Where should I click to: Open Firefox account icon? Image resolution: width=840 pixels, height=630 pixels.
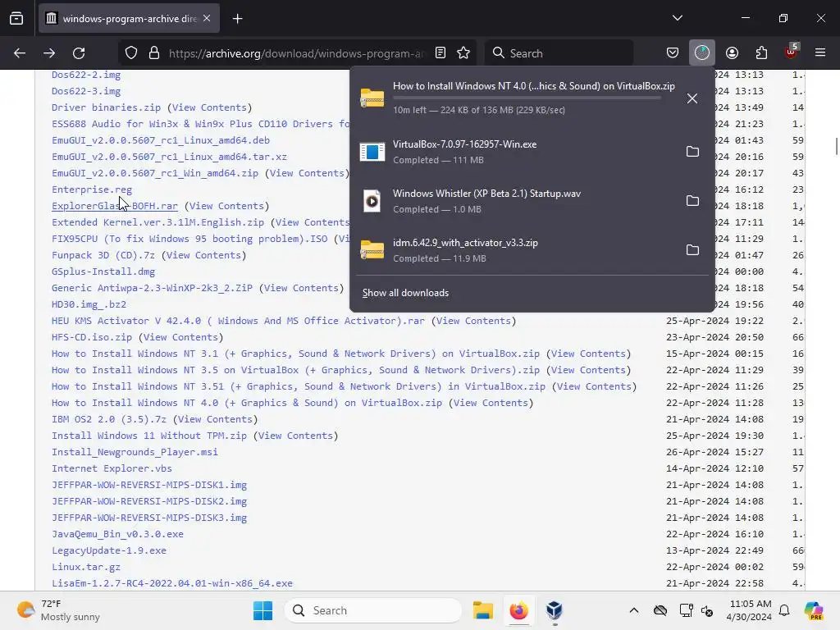[x=732, y=53]
